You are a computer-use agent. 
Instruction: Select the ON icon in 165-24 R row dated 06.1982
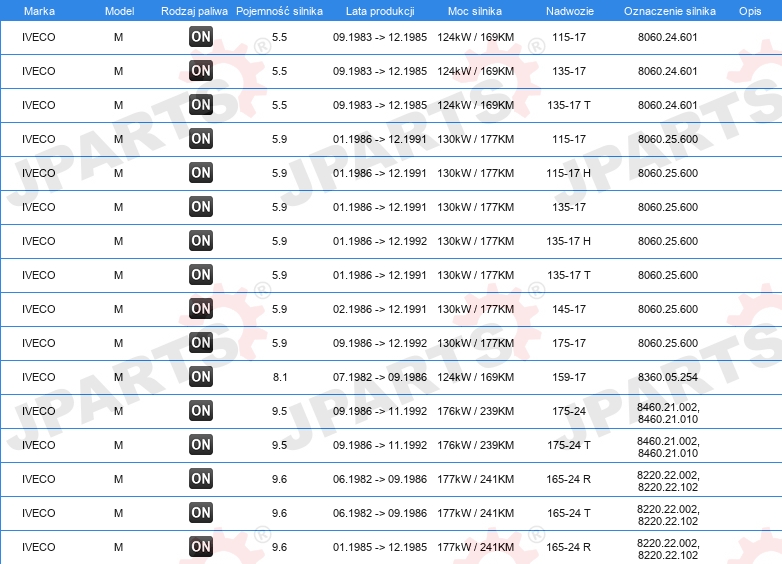click(x=201, y=478)
